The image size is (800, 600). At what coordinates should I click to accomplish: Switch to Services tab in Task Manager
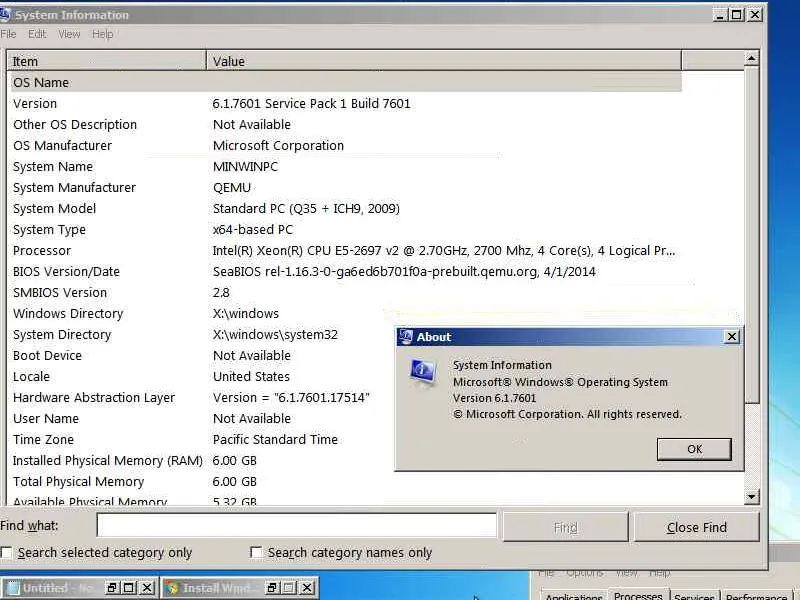pos(694,596)
